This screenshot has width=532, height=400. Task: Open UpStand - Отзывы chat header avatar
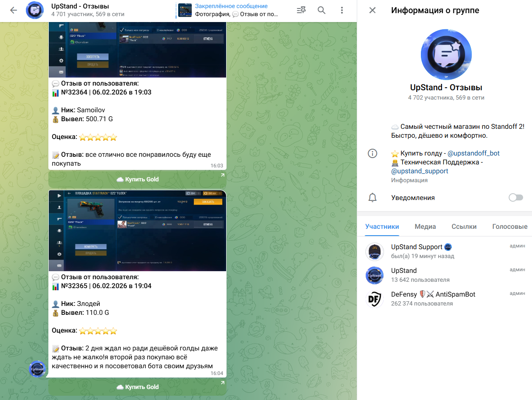(35, 11)
